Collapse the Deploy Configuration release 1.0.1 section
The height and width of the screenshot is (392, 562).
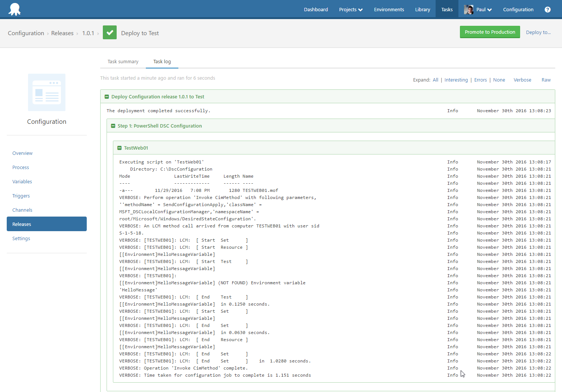pos(107,97)
